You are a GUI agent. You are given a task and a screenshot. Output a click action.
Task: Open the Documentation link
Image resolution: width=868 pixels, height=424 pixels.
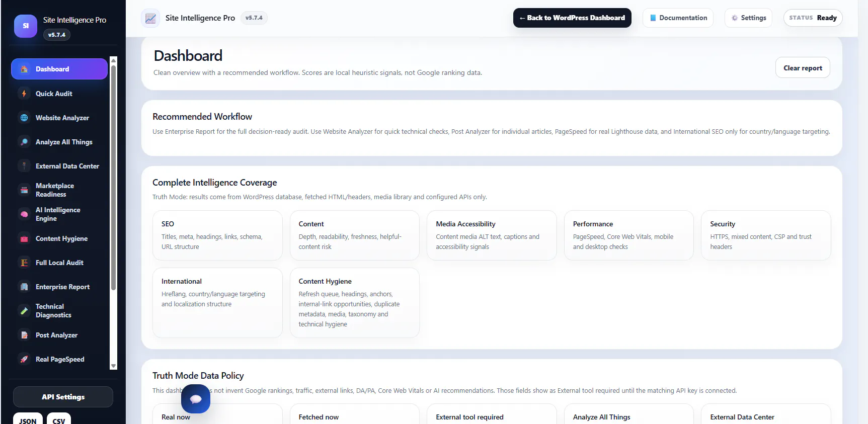click(678, 18)
